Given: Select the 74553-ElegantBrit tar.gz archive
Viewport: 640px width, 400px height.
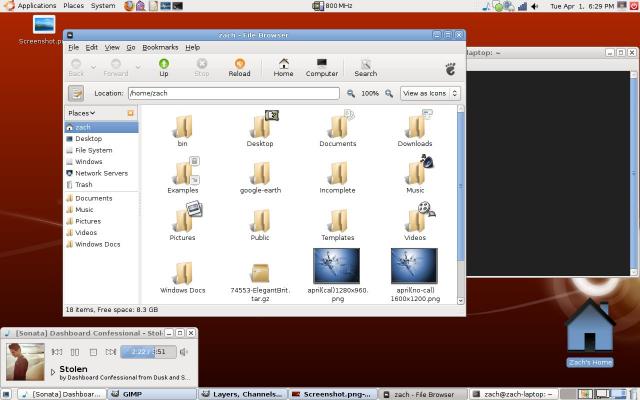Looking at the screenshot, I should pos(260,273).
